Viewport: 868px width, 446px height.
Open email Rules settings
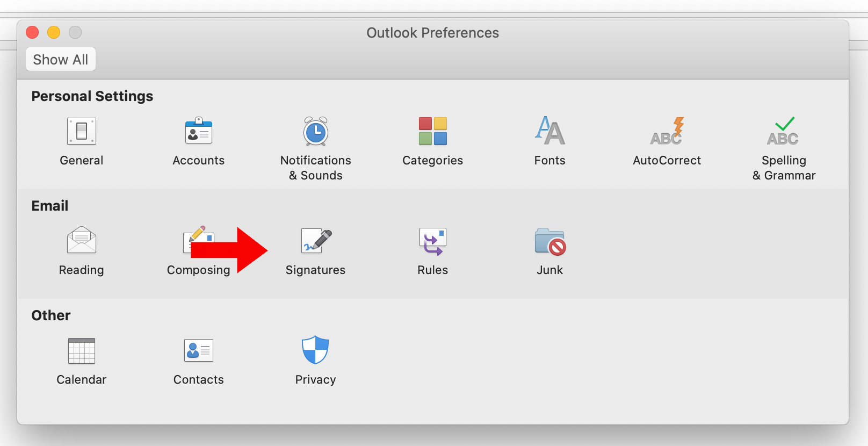(x=432, y=241)
